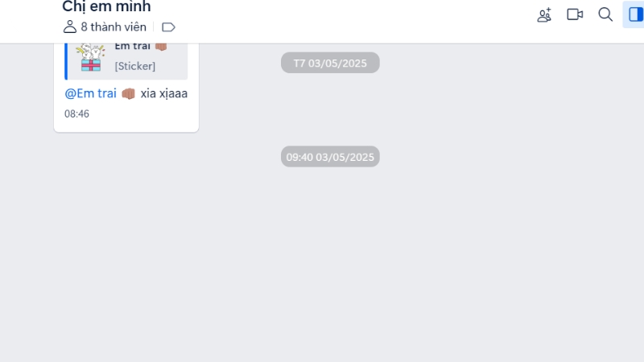
Task: Select the xia xịaaa message text
Action: pyautogui.click(x=164, y=93)
